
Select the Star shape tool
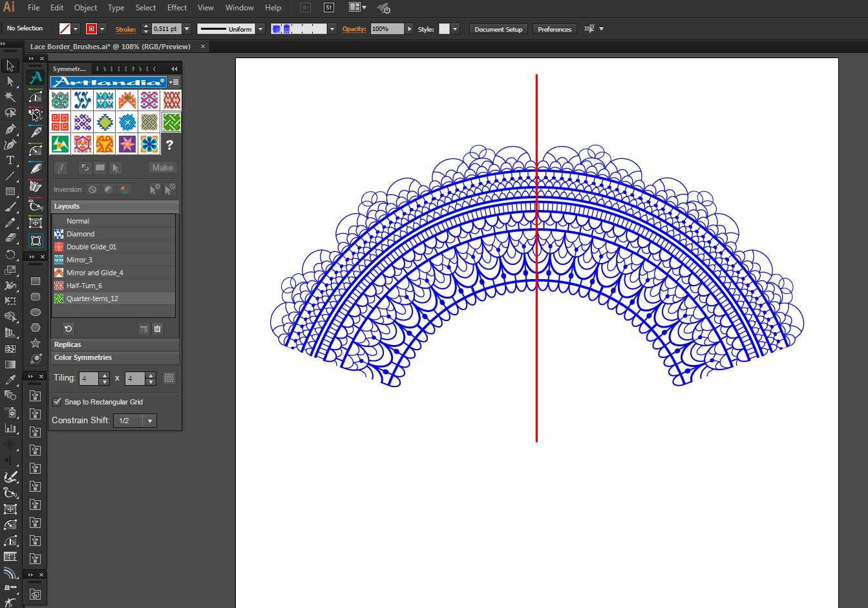pos(36,343)
